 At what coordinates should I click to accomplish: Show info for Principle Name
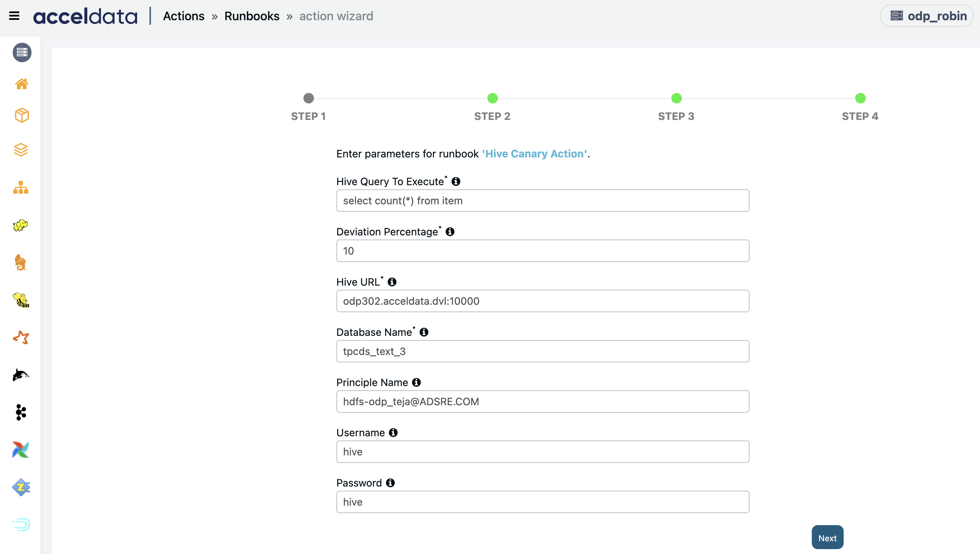click(x=416, y=383)
